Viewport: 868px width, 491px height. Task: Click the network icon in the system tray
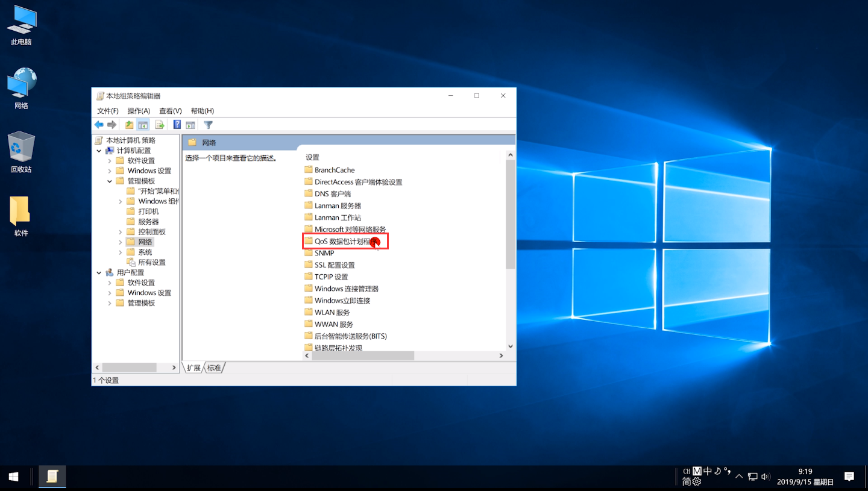(x=753, y=477)
